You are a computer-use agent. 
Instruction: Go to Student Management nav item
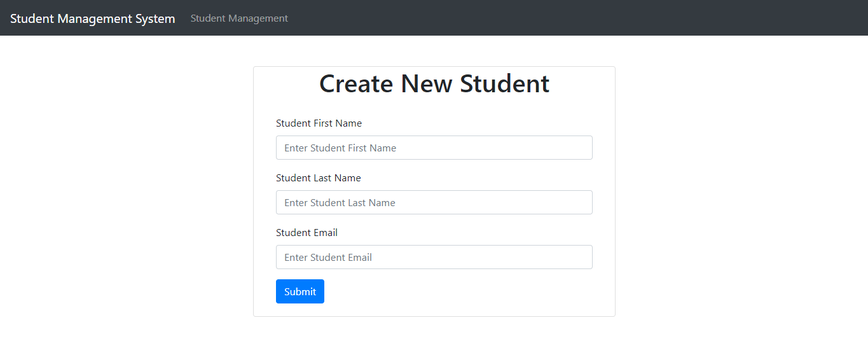coord(239,18)
